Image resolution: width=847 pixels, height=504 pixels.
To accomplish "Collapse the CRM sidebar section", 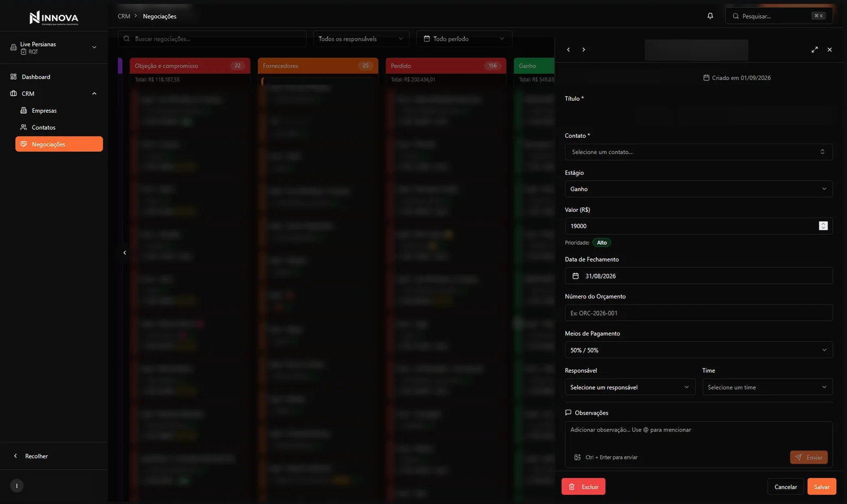I will pyautogui.click(x=94, y=94).
